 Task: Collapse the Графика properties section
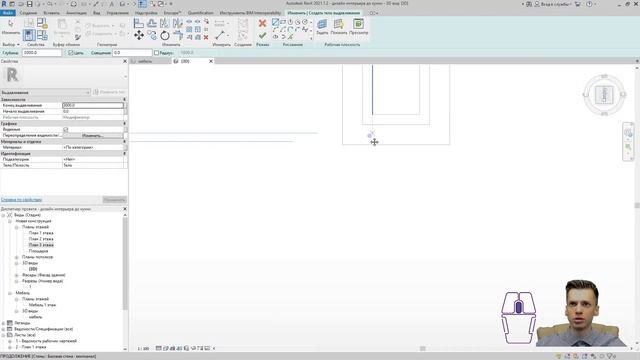tap(124, 123)
